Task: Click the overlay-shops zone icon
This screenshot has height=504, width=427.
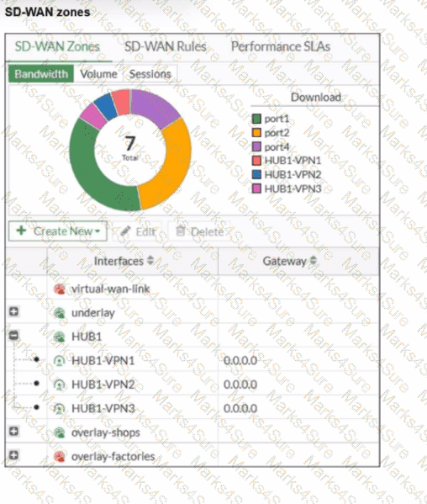Action: (x=60, y=432)
